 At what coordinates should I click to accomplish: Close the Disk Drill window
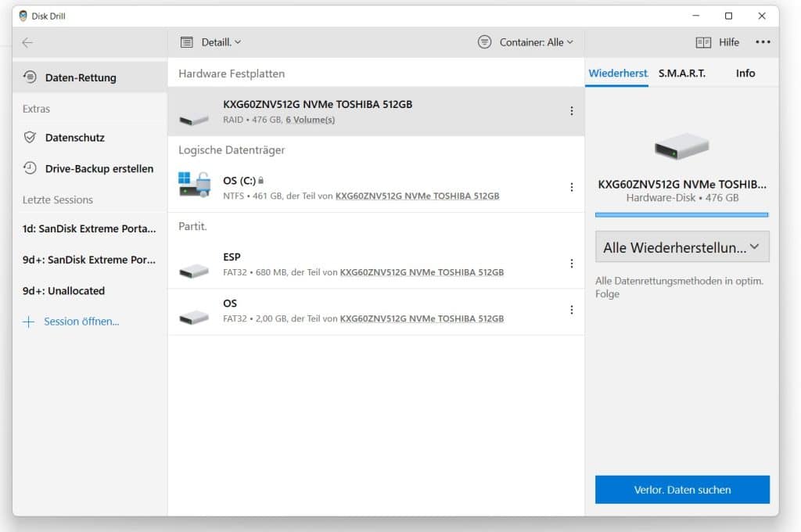pos(762,16)
